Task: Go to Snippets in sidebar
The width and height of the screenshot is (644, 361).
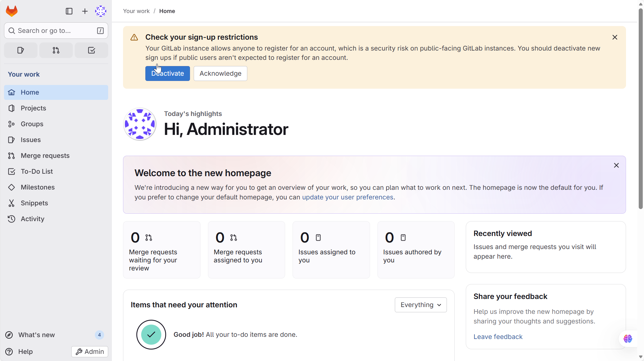Action: [x=34, y=203]
